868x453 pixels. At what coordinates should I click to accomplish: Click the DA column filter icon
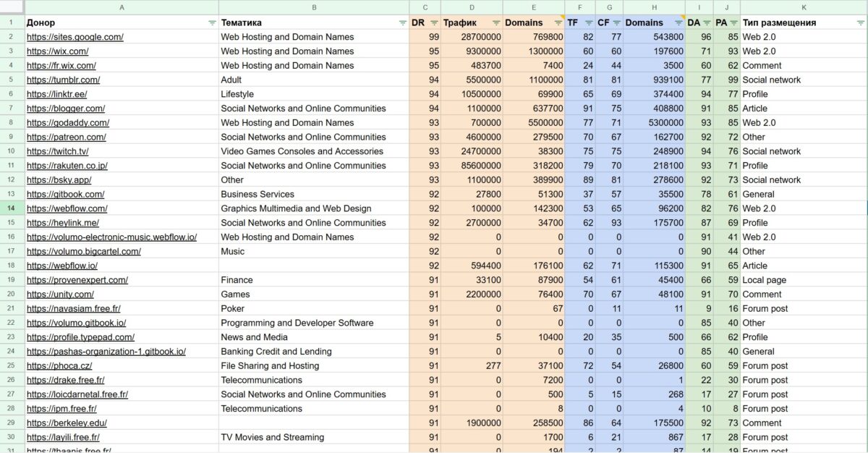coord(706,23)
